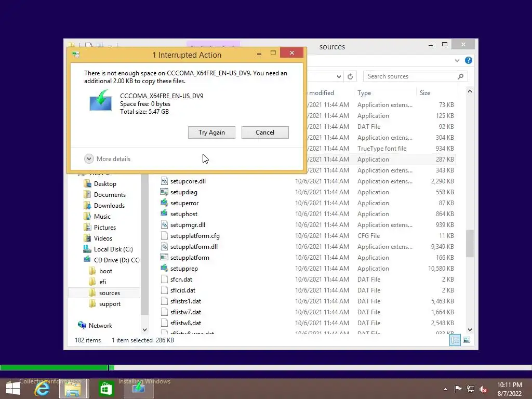The width and height of the screenshot is (532, 399).
Task: Click file list scroll-down arrow
Action: pos(470,329)
